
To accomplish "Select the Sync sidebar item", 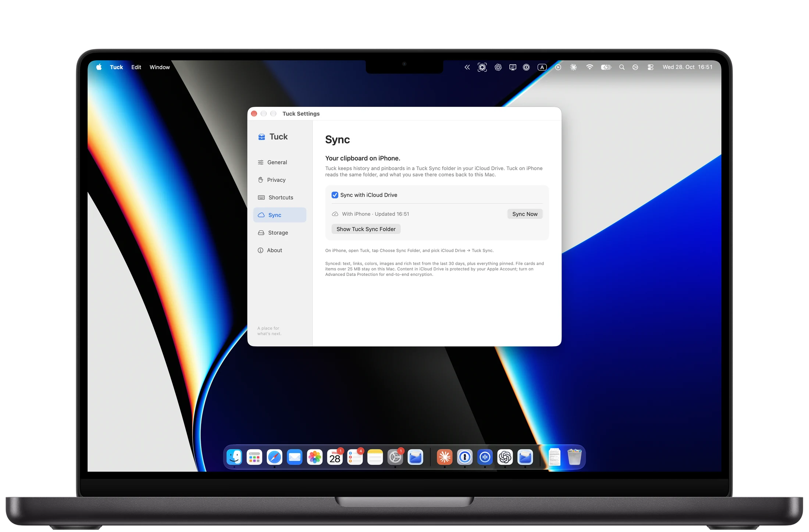I will 279,215.
